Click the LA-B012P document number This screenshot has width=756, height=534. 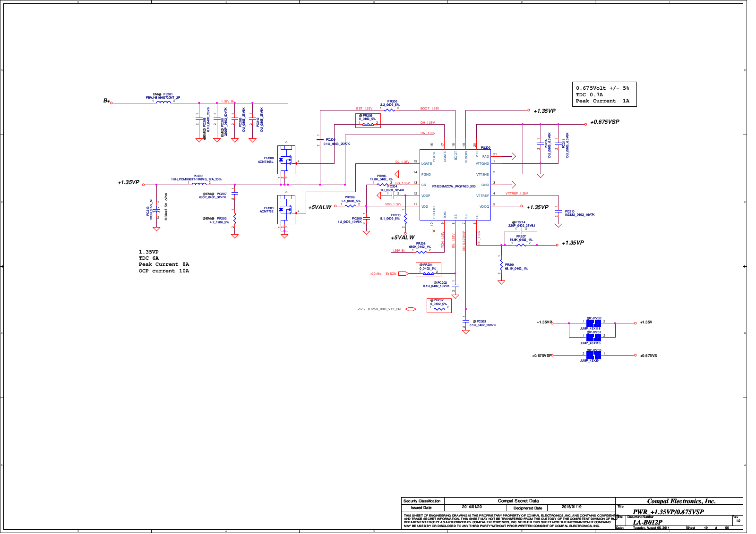(647, 522)
